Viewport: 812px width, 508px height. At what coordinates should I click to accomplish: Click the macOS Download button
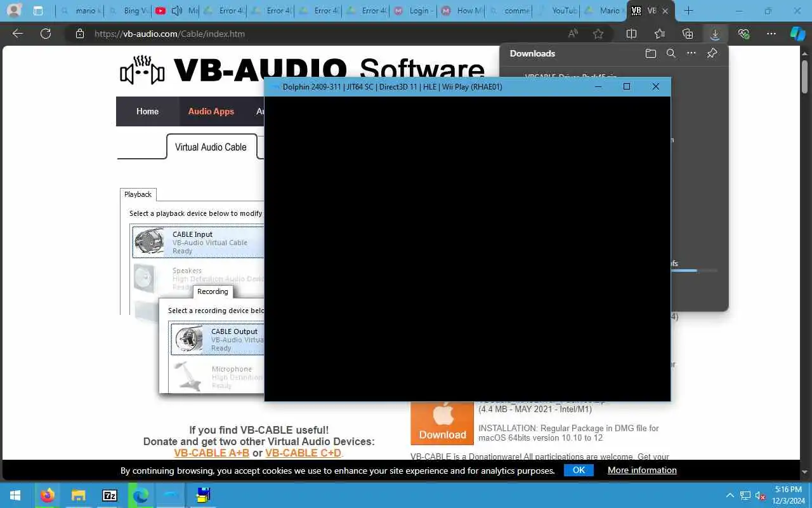tap(442, 423)
